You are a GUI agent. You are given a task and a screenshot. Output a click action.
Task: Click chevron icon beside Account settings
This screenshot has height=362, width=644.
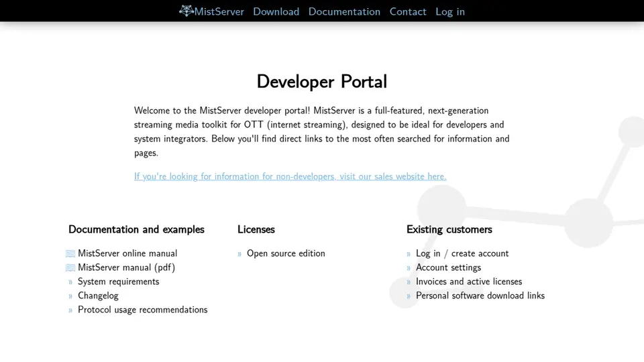coord(409,268)
